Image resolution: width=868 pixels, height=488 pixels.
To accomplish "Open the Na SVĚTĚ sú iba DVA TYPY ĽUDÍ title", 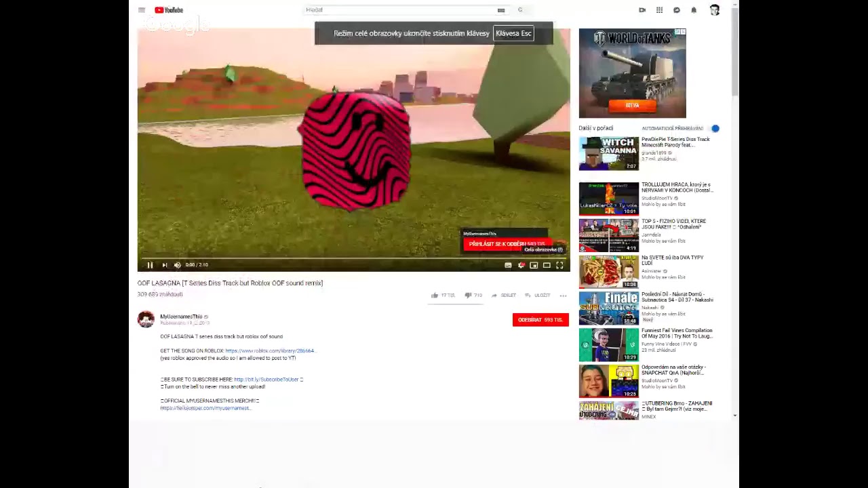I will [672, 260].
